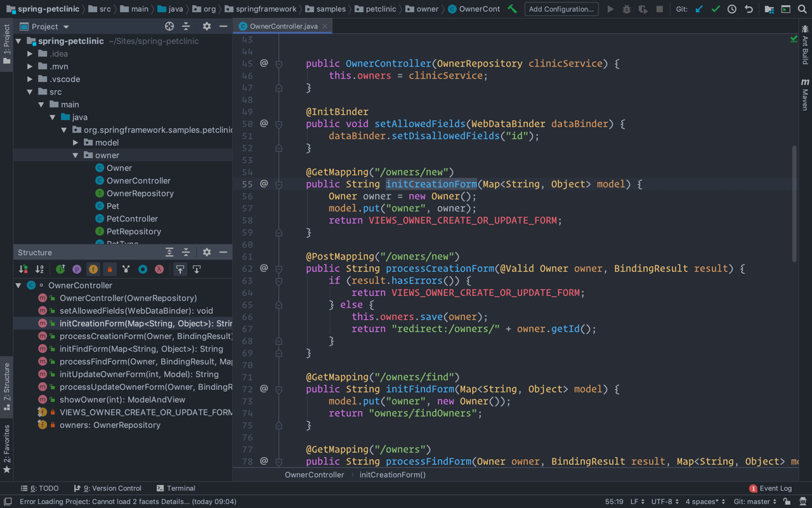Run the project using the green Run arrow
The image size is (812, 508).
pyautogui.click(x=610, y=9)
